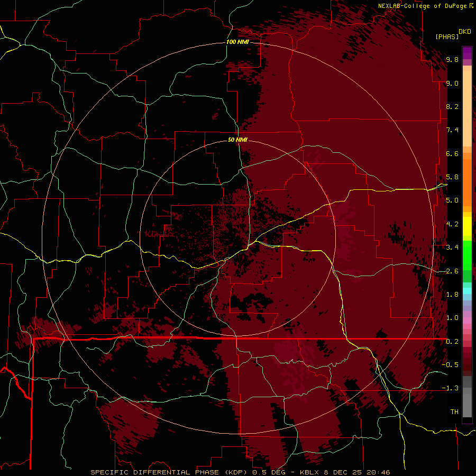Select the 0.2 legend value
Viewport: 476px width, 476px height.
pos(452,342)
